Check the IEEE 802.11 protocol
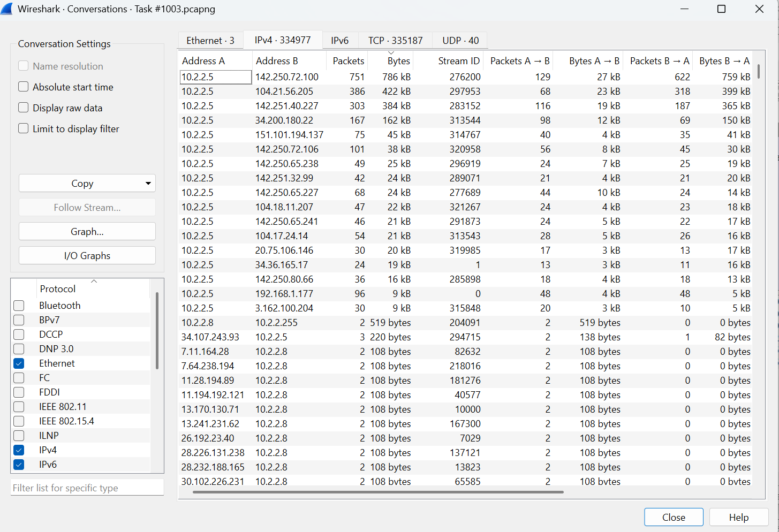The width and height of the screenshot is (779, 532). [19, 406]
